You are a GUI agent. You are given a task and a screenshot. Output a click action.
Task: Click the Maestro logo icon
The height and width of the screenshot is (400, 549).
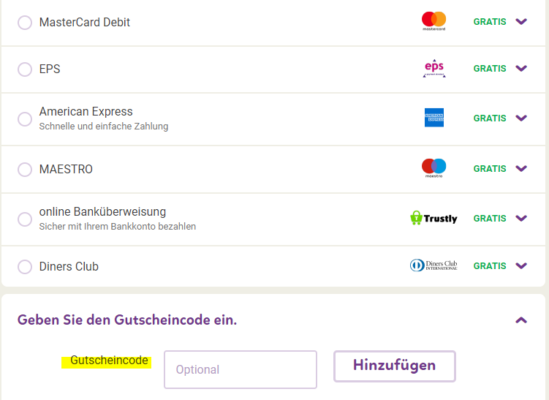click(434, 168)
